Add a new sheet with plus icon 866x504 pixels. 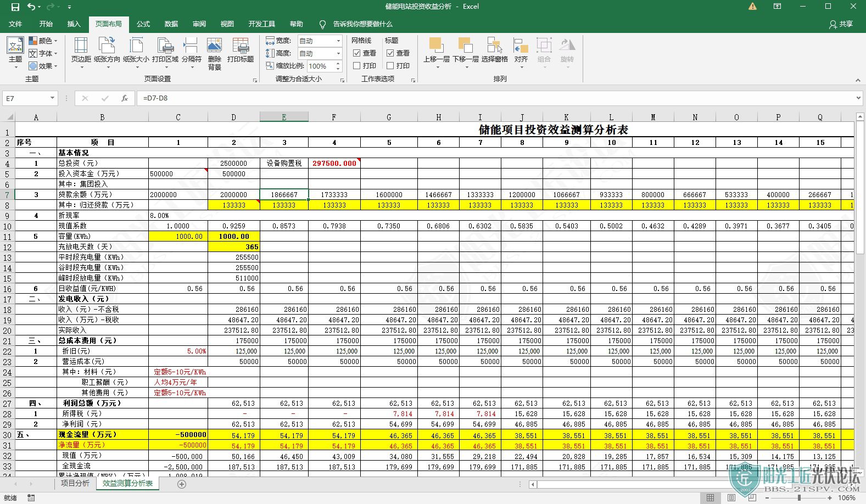(x=182, y=484)
